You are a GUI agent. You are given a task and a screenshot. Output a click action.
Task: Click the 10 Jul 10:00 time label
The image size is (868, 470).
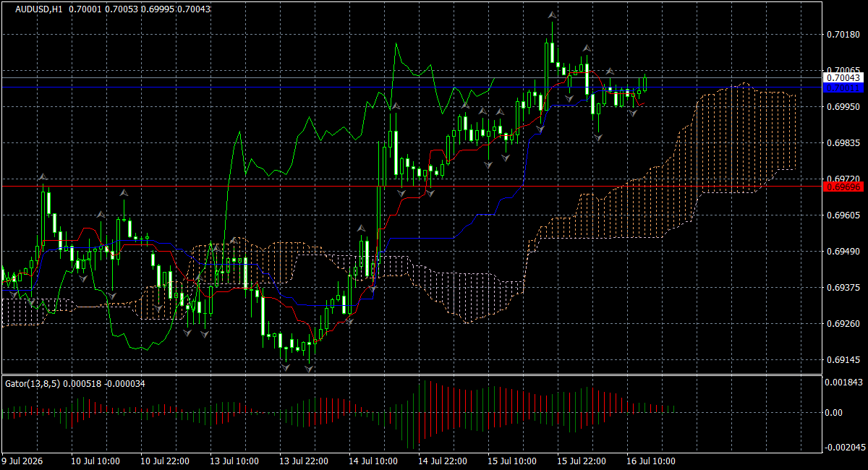click(94, 461)
